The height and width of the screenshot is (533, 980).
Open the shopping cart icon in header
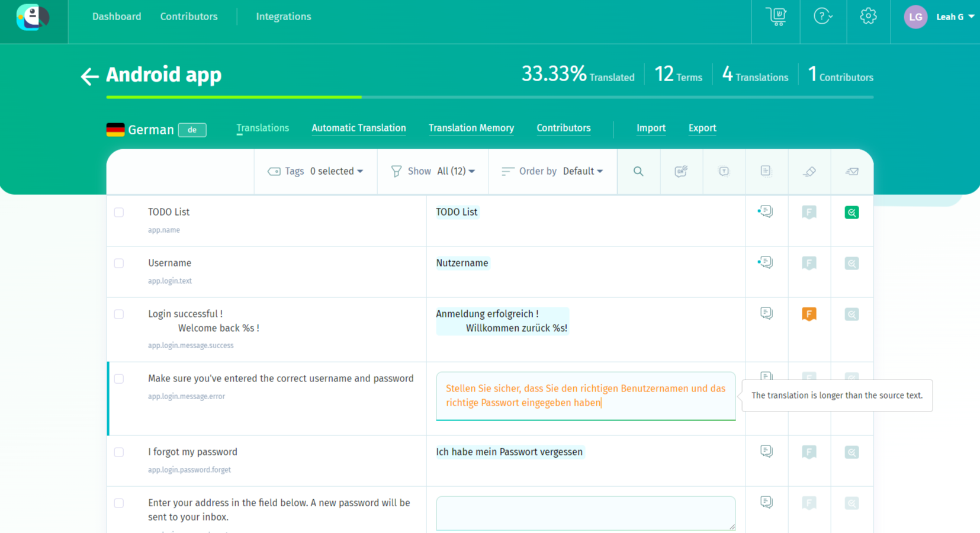[776, 17]
